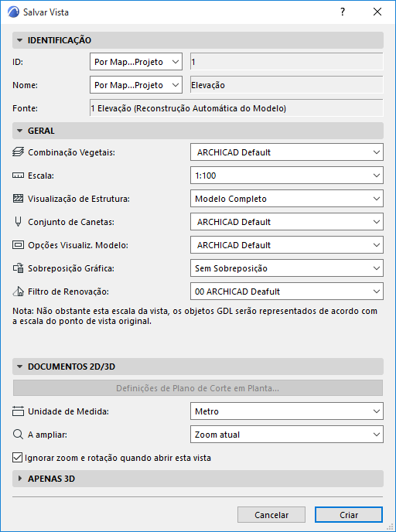Viewport: 396px width, 532px height.
Task: Click the Conjunto de Canetas pen icon
Action: click(x=18, y=222)
